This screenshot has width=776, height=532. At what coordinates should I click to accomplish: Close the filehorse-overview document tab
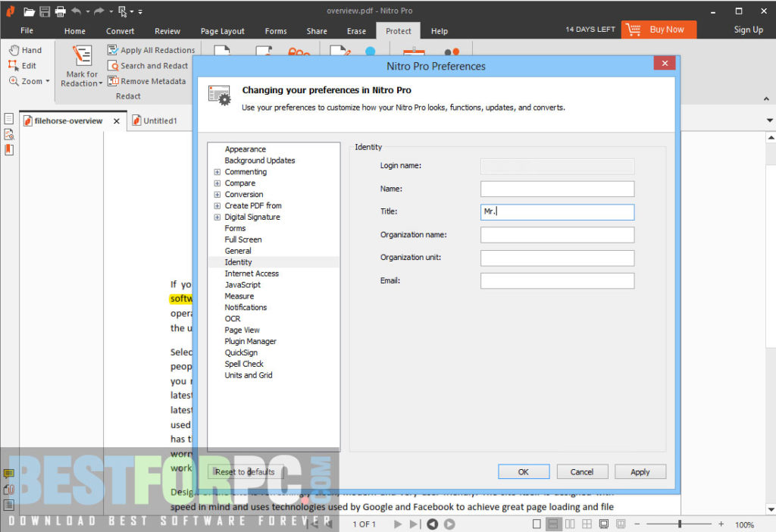coord(116,120)
